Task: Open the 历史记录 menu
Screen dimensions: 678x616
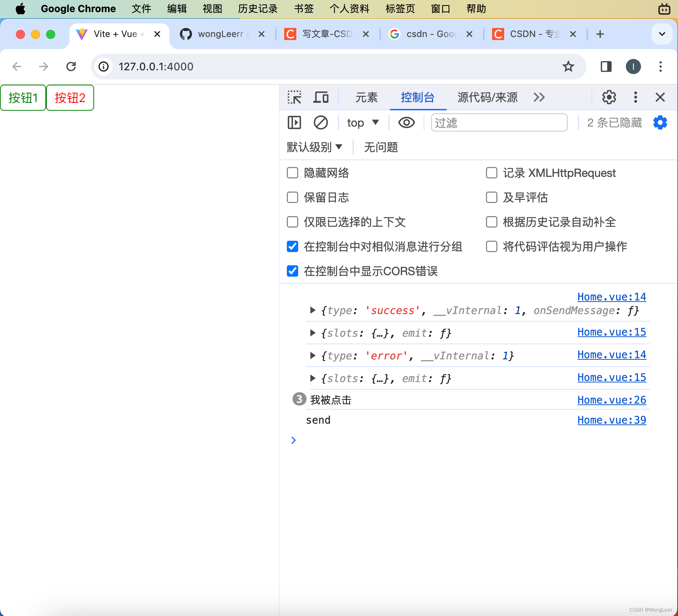Action: 257,9
